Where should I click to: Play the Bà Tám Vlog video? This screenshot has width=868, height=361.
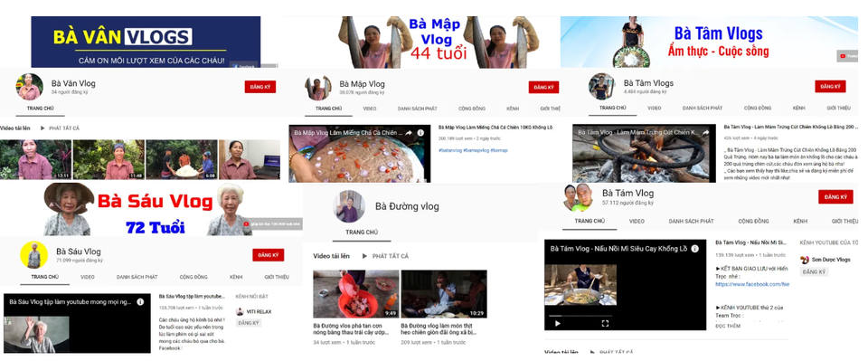point(558,323)
